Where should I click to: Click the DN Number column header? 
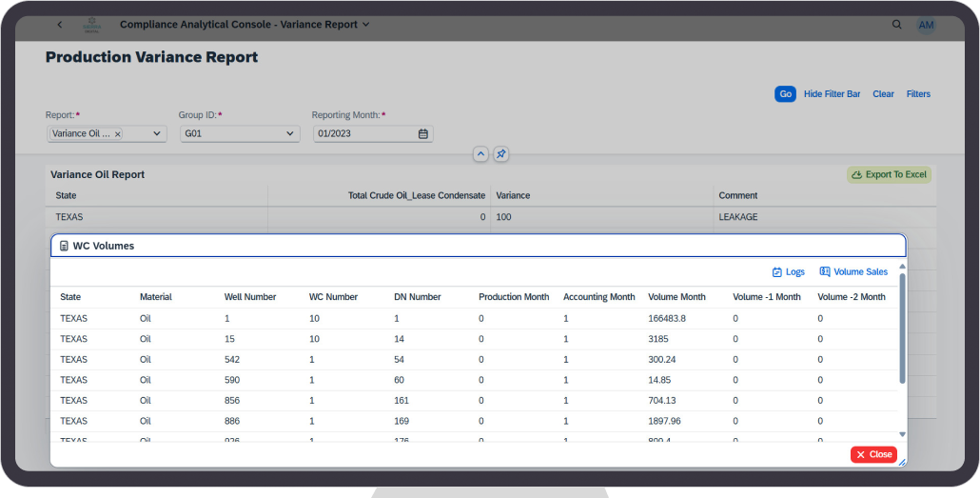point(418,297)
